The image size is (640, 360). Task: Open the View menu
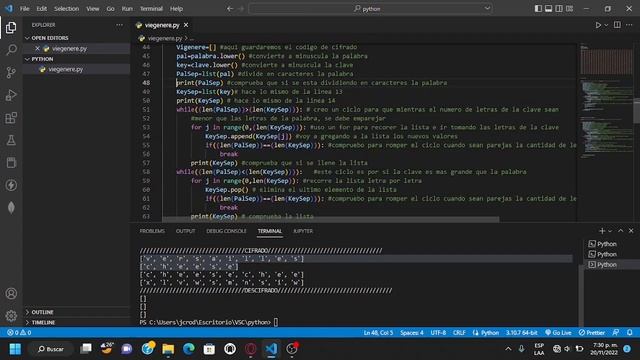[93, 9]
